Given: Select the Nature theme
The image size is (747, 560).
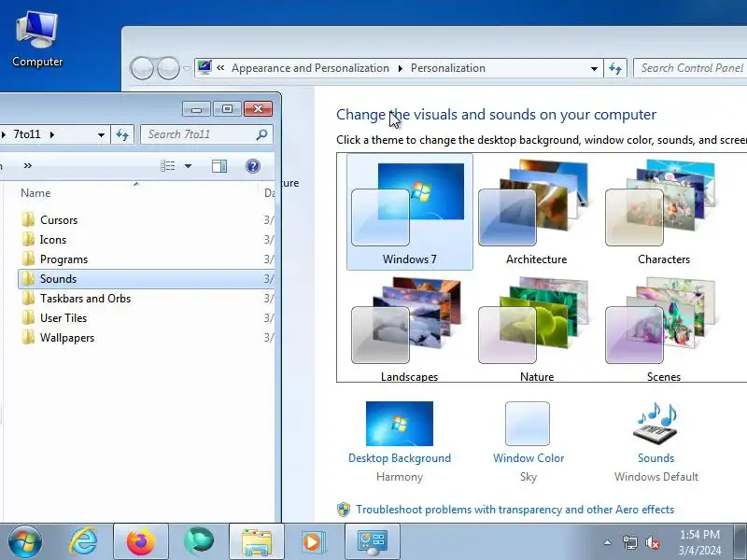Looking at the screenshot, I should point(536,329).
